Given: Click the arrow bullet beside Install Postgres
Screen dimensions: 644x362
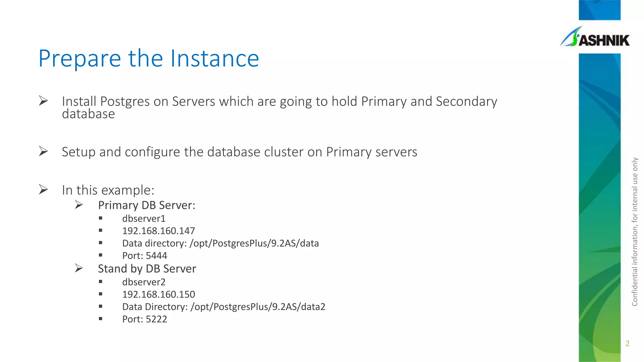Looking at the screenshot, I should (43, 101).
